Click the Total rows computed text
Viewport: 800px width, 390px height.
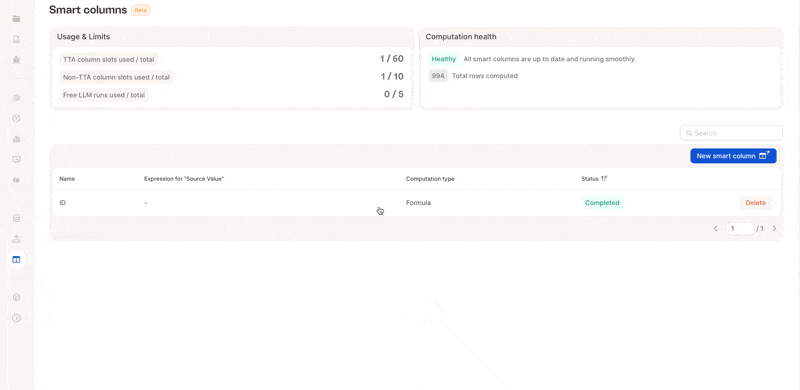[485, 76]
